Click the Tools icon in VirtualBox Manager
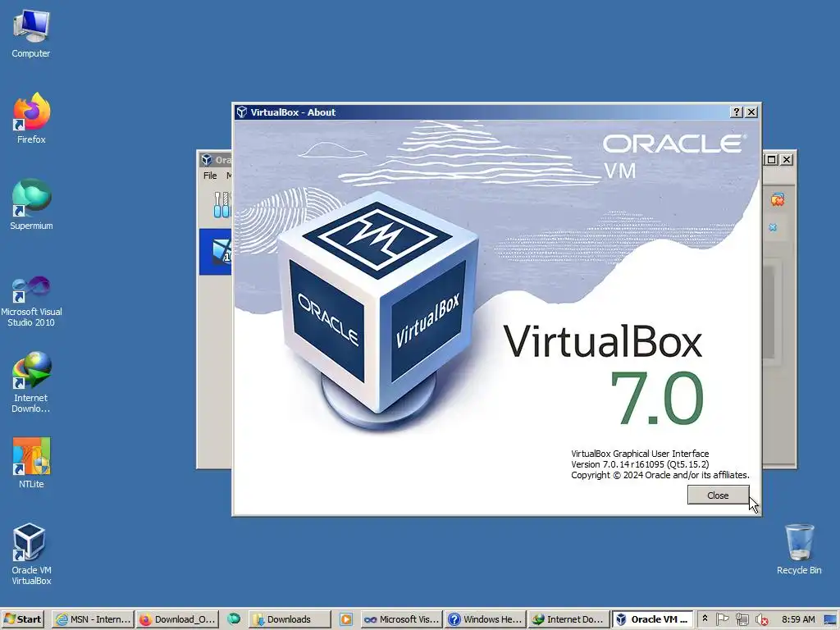Viewport: 840px width, 630px height. tap(221, 204)
